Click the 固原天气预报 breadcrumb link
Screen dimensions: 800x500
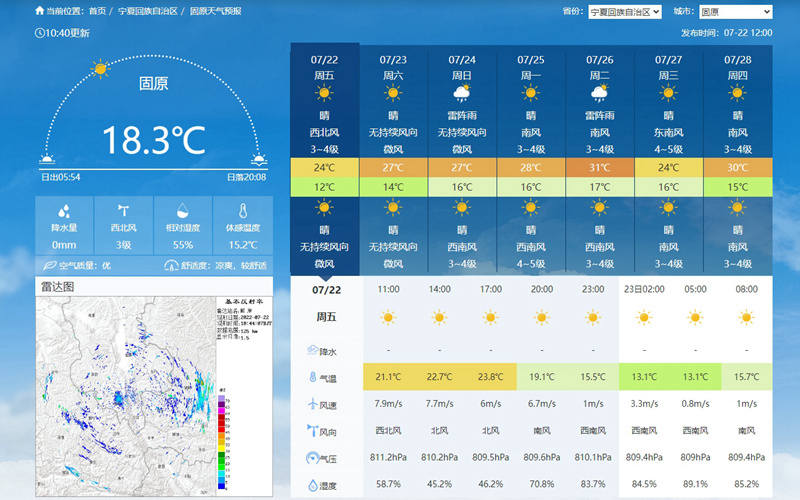(216, 11)
